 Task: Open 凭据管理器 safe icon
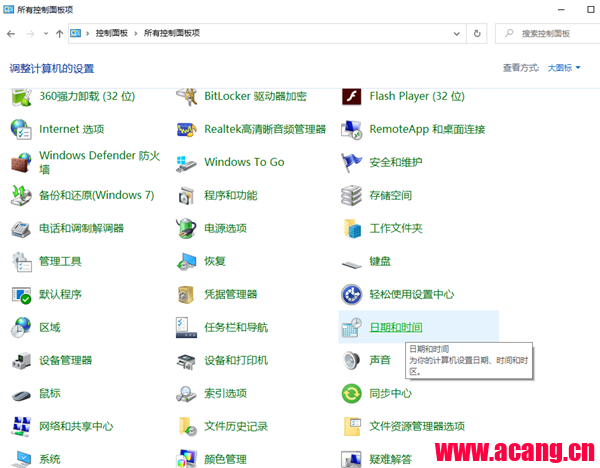pyautogui.click(x=186, y=295)
